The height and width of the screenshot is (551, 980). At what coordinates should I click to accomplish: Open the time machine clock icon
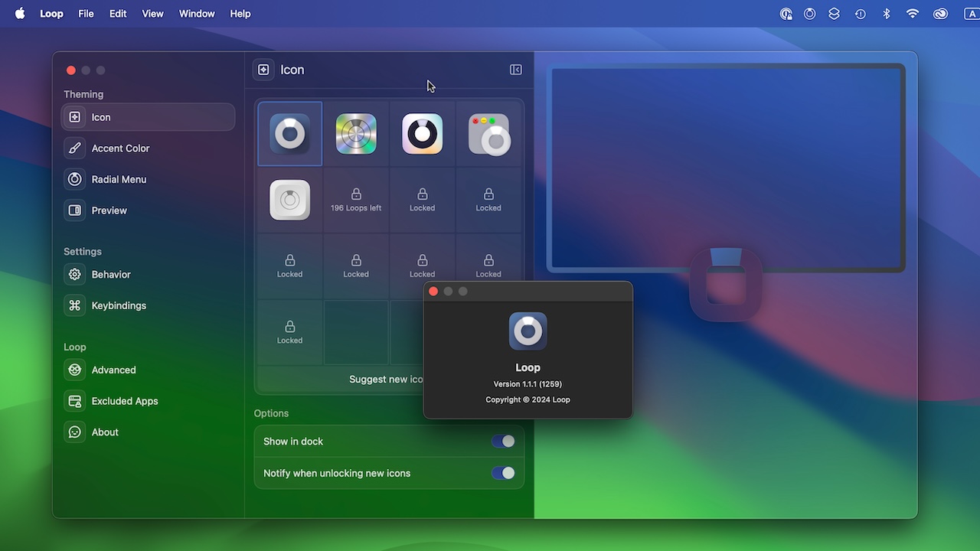pyautogui.click(x=861, y=14)
